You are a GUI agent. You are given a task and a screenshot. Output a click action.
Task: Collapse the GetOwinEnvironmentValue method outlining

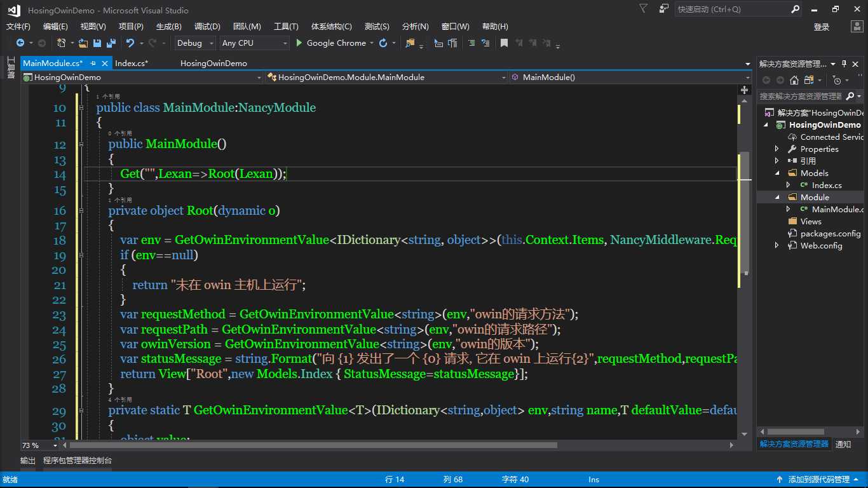pyautogui.click(x=82, y=410)
